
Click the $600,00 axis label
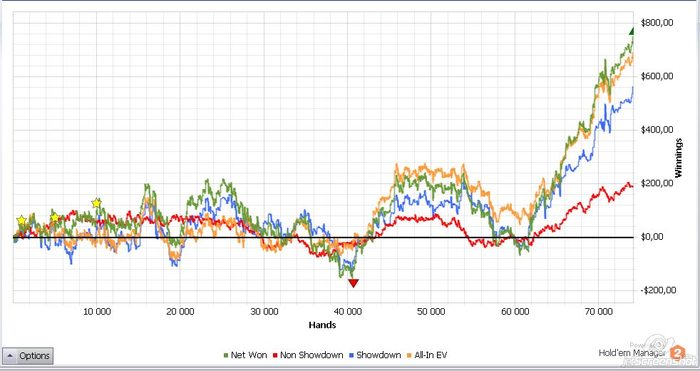click(656, 76)
